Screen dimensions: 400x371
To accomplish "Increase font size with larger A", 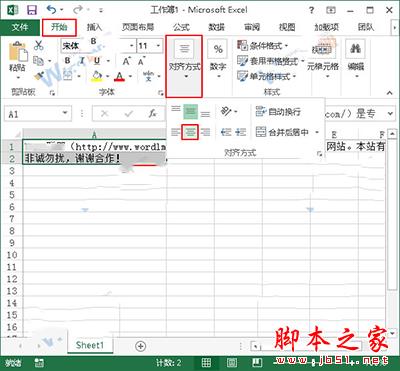I will [126, 61].
